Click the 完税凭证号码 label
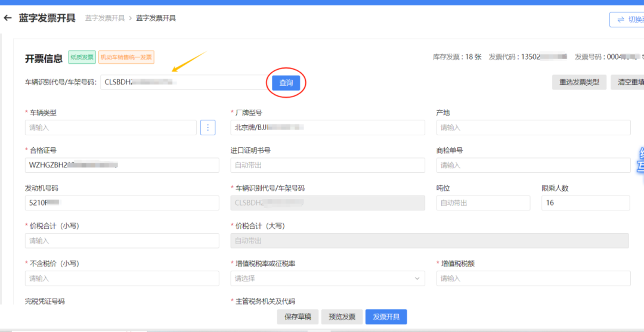 pos(45,301)
